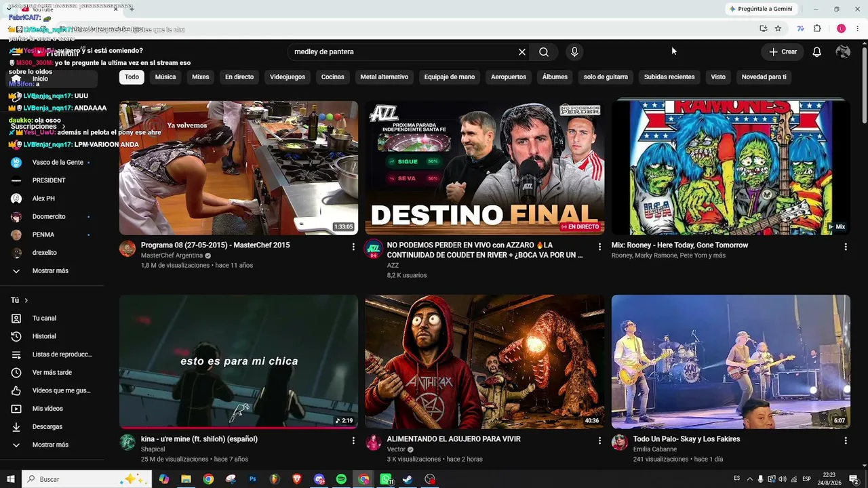The height and width of the screenshot is (488, 868).
Task: Open more options for AZZARO live stream
Action: click(599, 247)
